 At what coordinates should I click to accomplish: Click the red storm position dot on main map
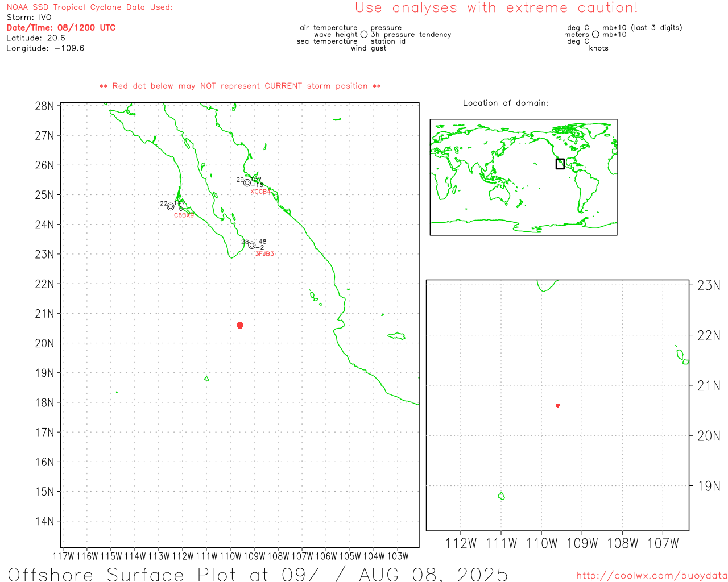[240, 325]
